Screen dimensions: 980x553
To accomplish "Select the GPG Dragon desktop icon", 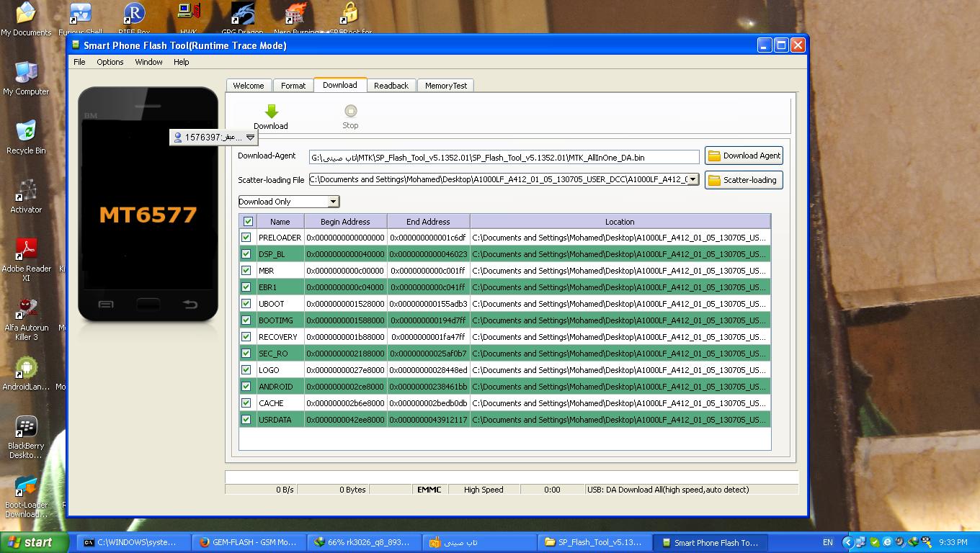I will point(242,14).
